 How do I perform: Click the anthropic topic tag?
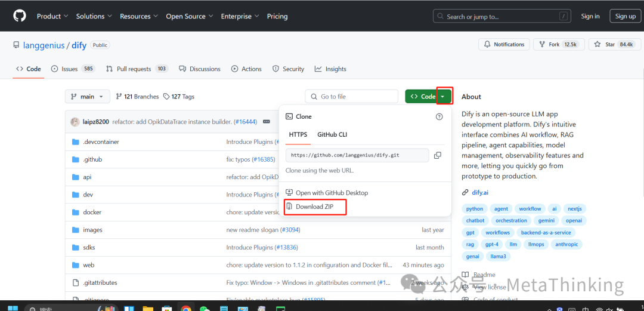[x=566, y=244]
